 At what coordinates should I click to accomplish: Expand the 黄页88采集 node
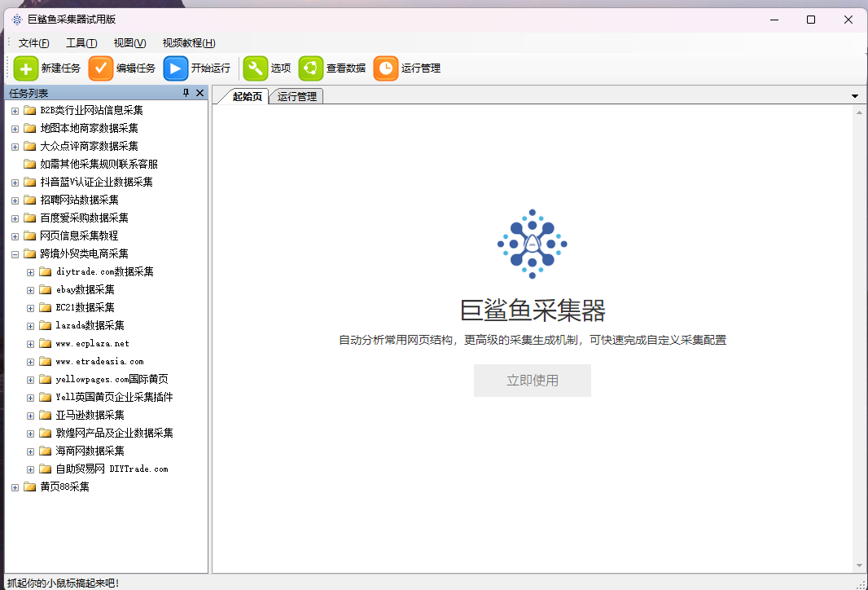coord(15,487)
